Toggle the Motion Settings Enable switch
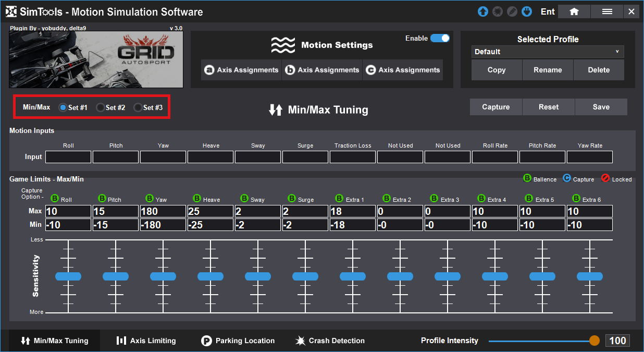Viewport: 644px width, 352px height. [440, 38]
